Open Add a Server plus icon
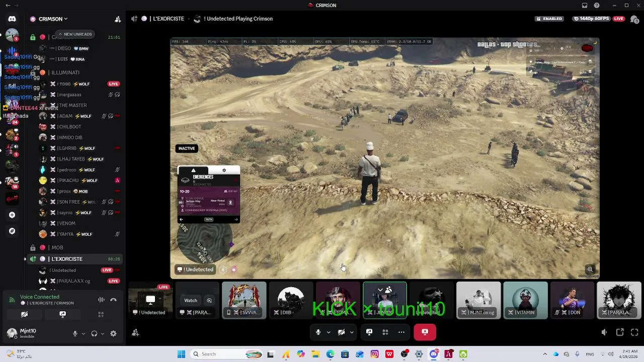Viewport: 644px width, 362px height. coord(12,215)
